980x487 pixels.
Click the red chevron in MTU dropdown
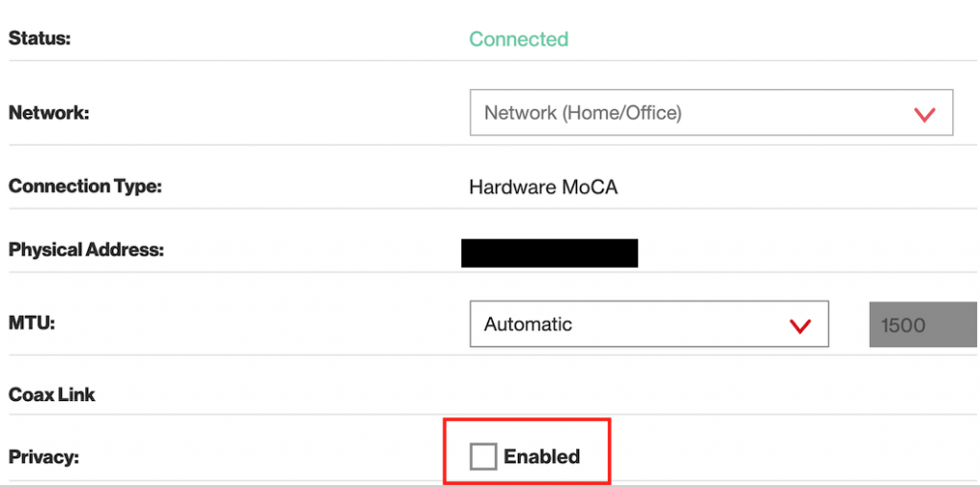[800, 325]
